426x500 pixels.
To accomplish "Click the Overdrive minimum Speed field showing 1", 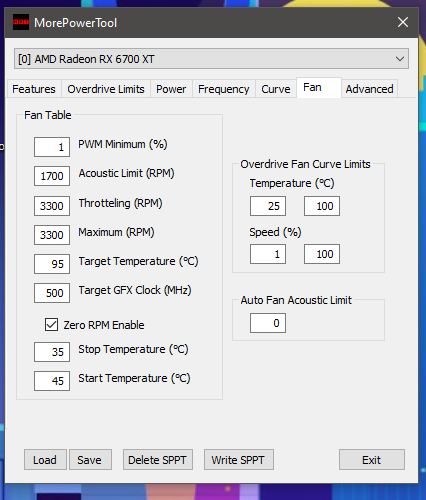I will click(x=268, y=254).
